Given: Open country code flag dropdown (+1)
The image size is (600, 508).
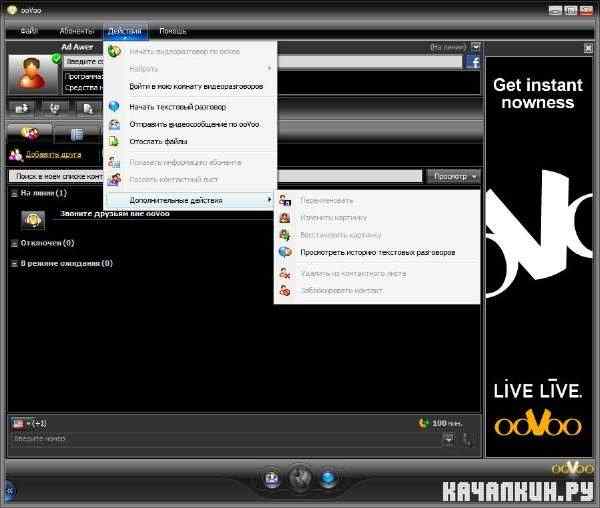Looking at the screenshot, I should pyautogui.click(x=29, y=423).
